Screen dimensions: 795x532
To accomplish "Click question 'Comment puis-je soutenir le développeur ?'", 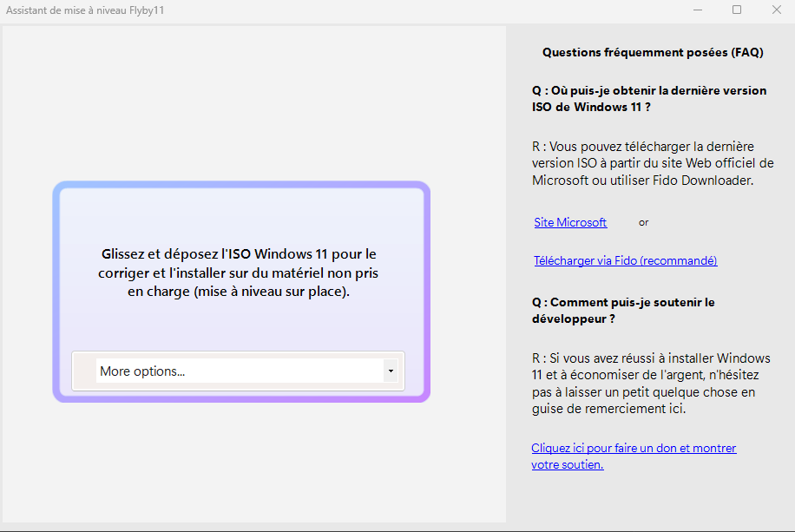I will [x=623, y=311].
